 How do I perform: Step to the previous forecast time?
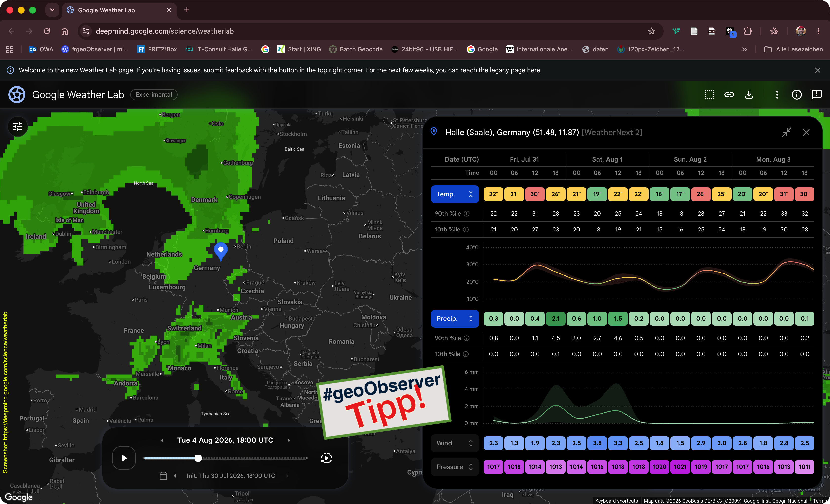(162, 440)
